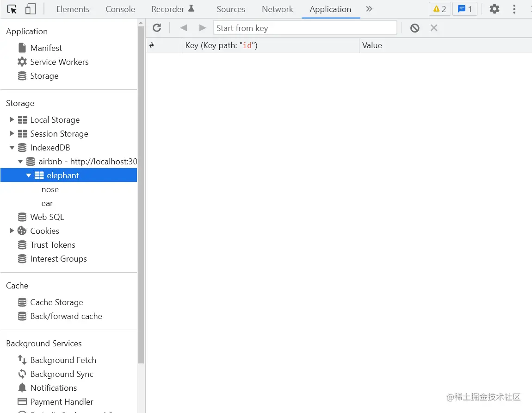Click the sidebar scroll up arrow
This screenshot has height=413, width=532.
[x=141, y=23]
